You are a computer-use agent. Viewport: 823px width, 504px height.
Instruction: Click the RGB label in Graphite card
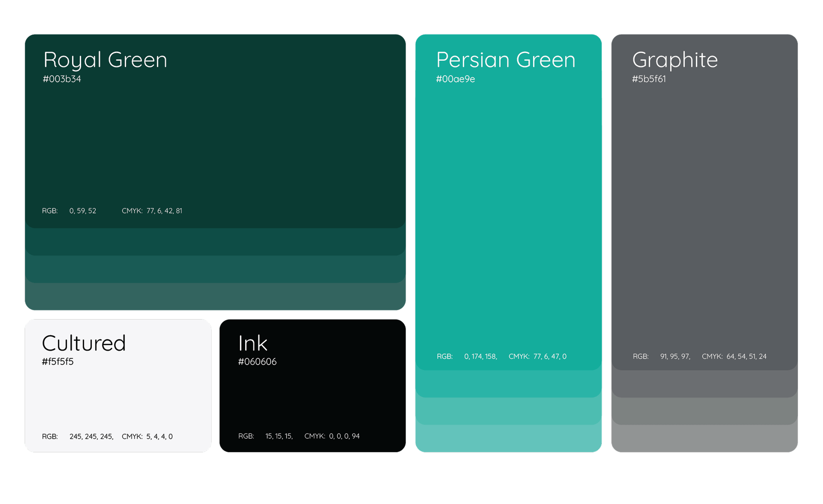[641, 357]
